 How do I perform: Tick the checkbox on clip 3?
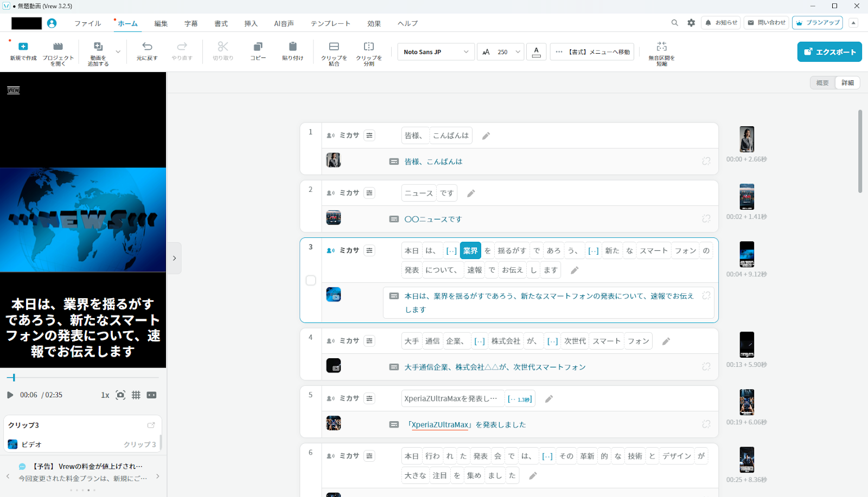click(311, 280)
